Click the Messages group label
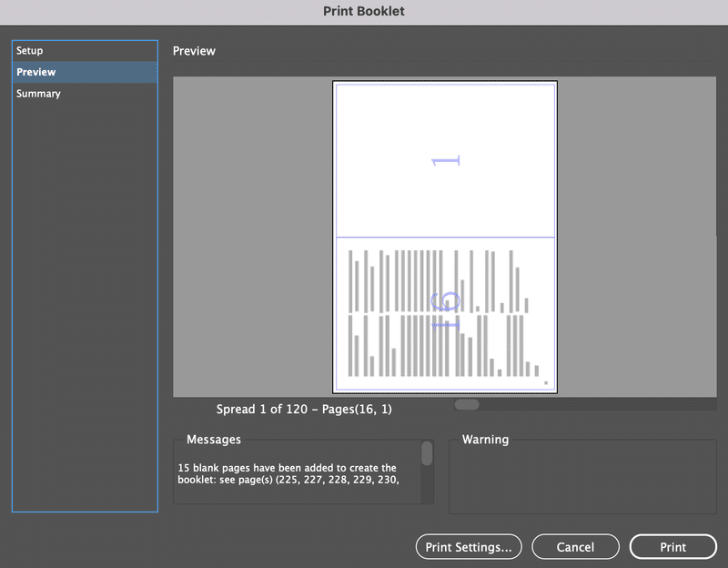728x568 pixels. tap(214, 440)
